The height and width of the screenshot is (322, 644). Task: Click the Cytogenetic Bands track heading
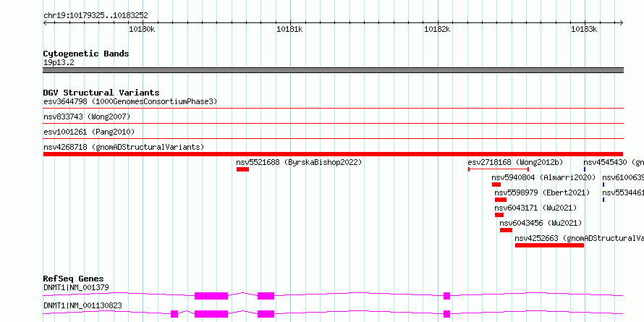pyautogui.click(x=86, y=54)
